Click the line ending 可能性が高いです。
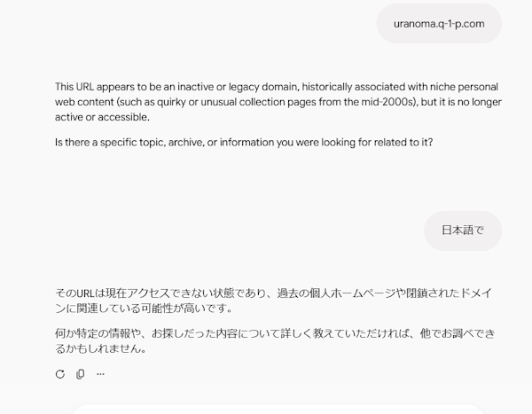Viewport: 532px width, 414px height. (144, 309)
